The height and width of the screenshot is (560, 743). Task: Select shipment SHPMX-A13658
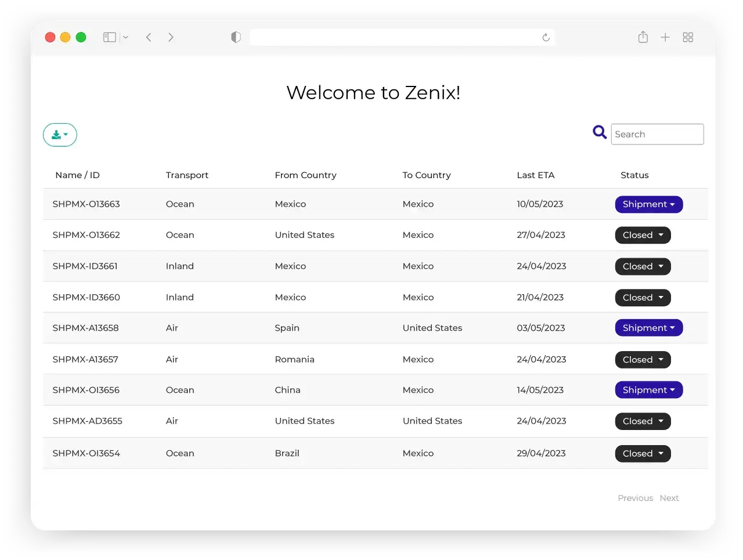coord(85,328)
